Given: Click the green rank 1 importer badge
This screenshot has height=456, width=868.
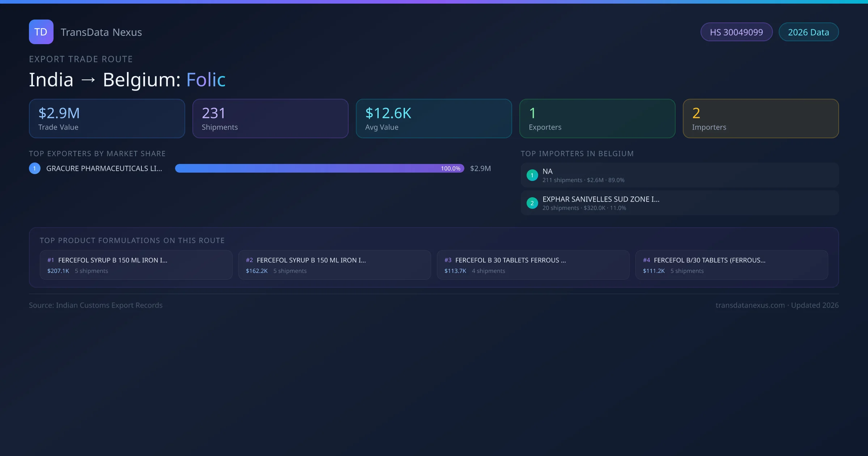Looking at the screenshot, I should (x=532, y=175).
